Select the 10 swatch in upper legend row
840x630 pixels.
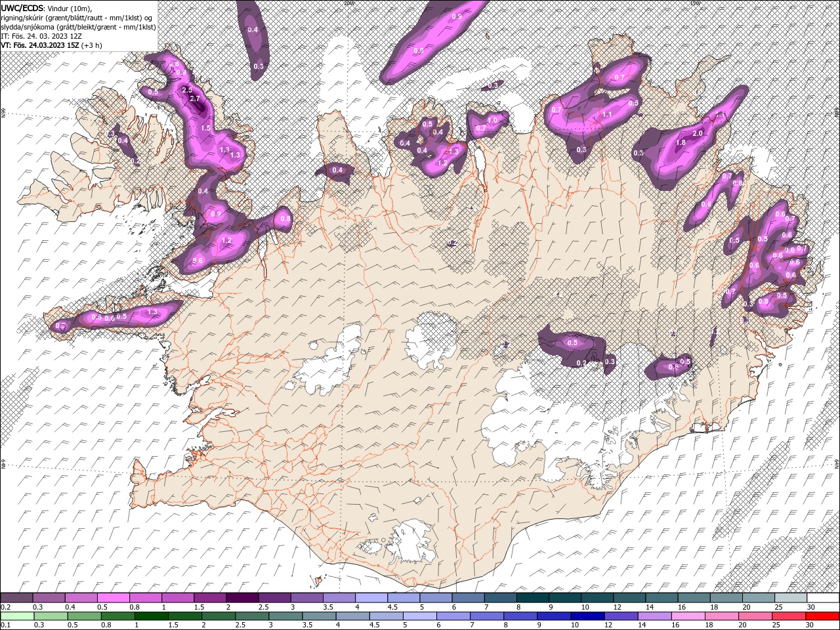(596, 598)
